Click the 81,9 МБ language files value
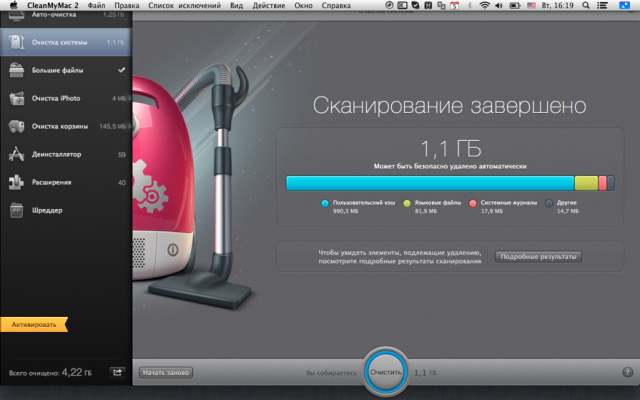The image size is (640, 400). pos(426,211)
